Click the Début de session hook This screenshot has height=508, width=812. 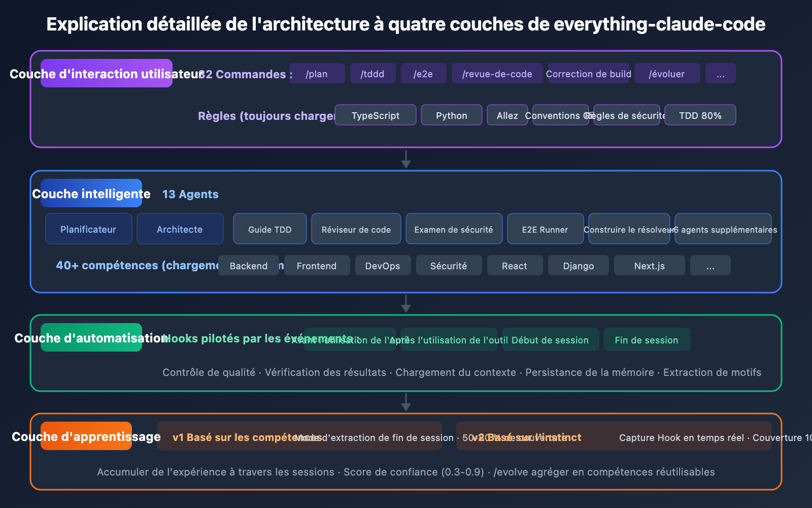point(551,340)
